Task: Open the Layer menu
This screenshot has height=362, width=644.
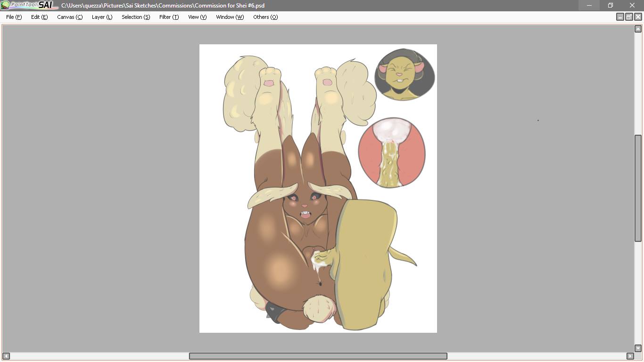Action: 102,17
